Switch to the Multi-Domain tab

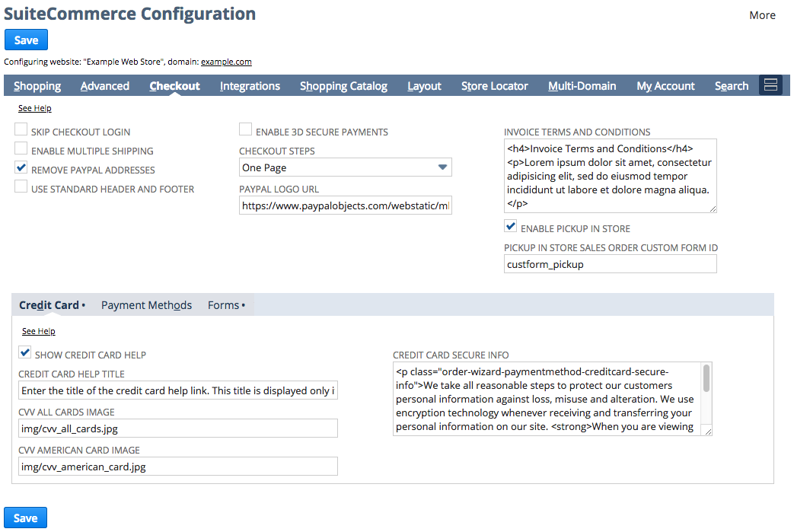coord(582,86)
